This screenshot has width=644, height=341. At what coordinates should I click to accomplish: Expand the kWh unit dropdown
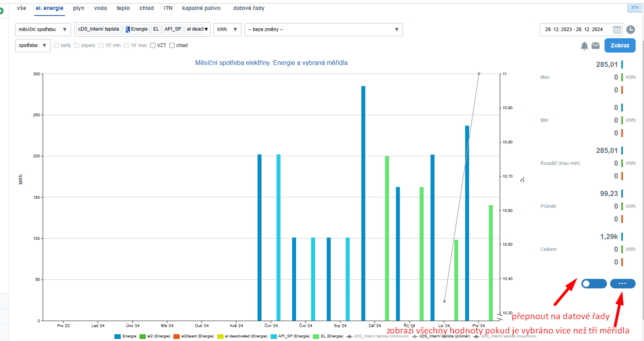pyautogui.click(x=227, y=29)
